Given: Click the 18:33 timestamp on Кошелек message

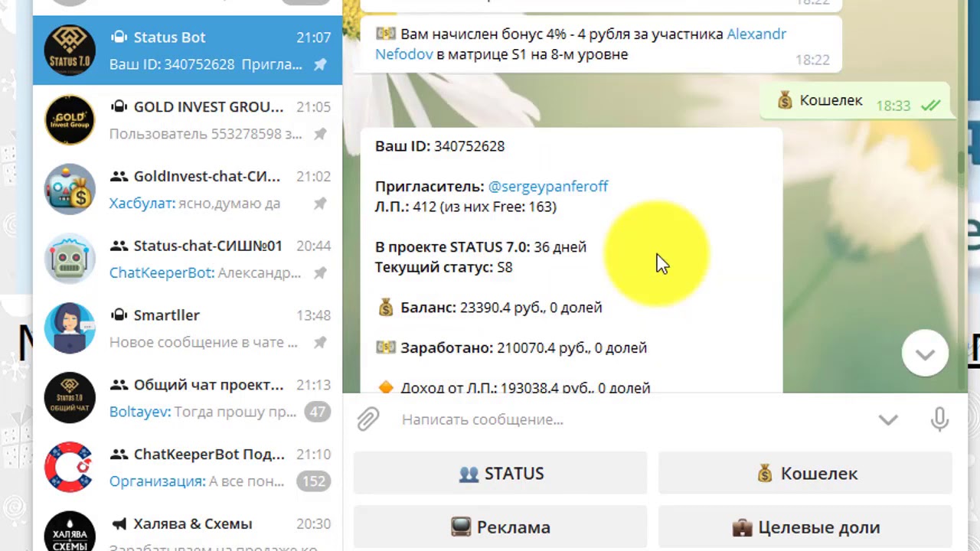Looking at the screenshot, I should tap(893, 106).
